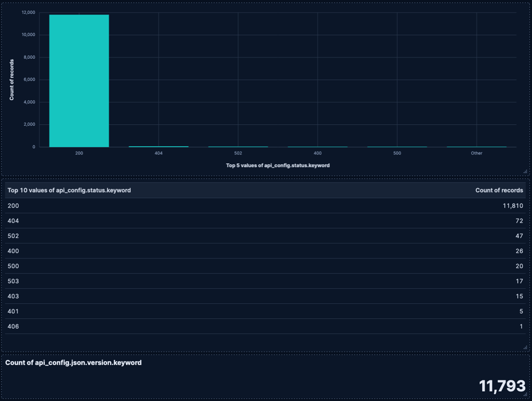532x401 pixels.
Task: Select the count cell 11,810
Action: pyautogui.click(x=513, y=206)
